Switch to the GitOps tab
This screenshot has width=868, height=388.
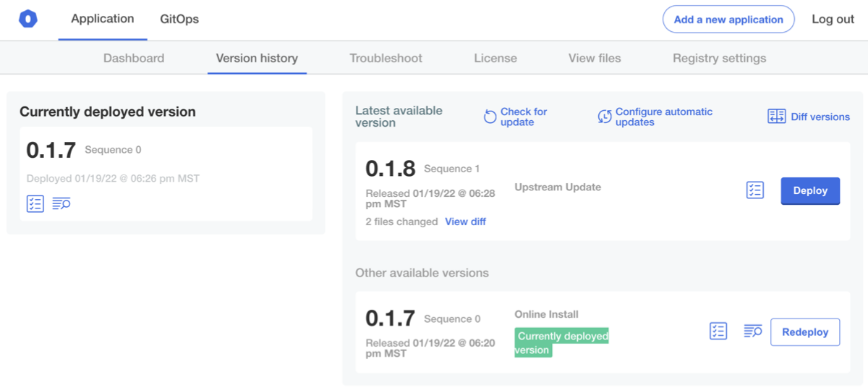tap(179, 20)
